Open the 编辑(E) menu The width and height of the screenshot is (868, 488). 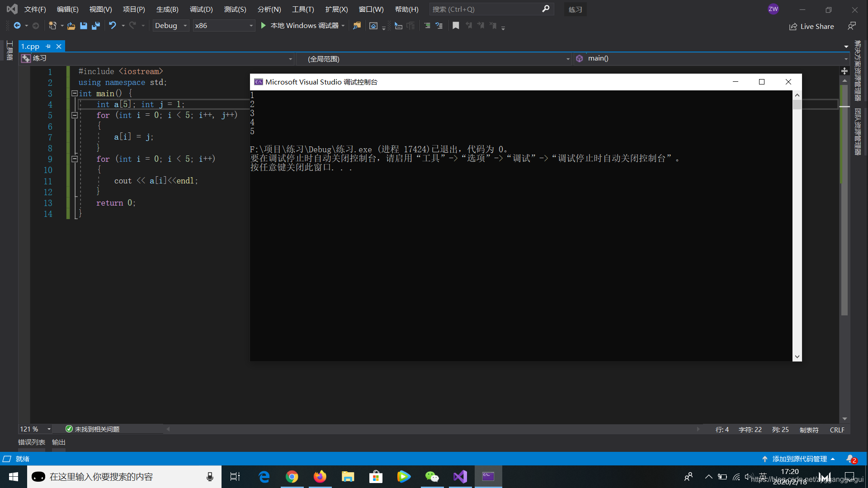point(67,9)
